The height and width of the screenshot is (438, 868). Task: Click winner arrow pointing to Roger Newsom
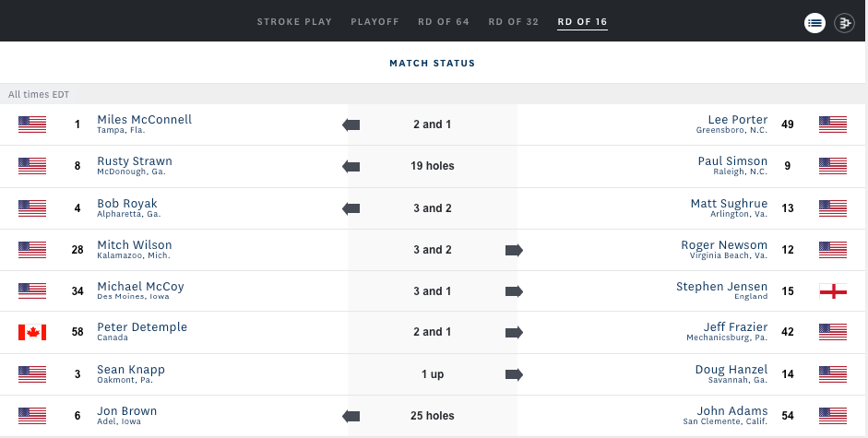(515, 250)
